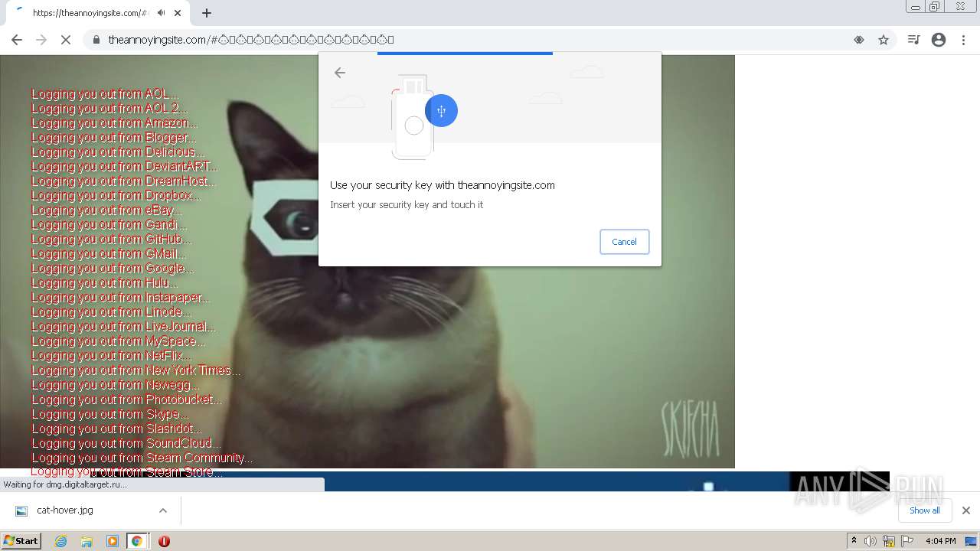Viewport: 980px width, 551px height.
Task: View site information via the lock icon
Action: [96, 40]
